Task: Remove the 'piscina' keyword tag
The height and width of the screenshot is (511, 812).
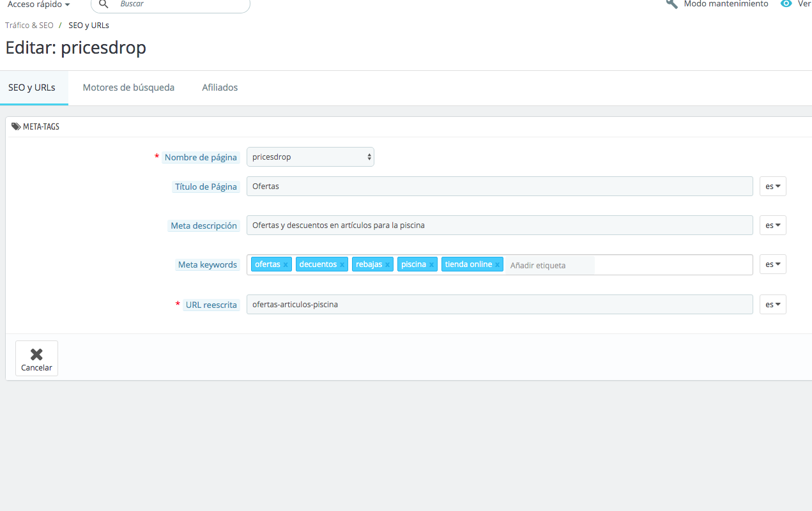Action: point(431,265)
